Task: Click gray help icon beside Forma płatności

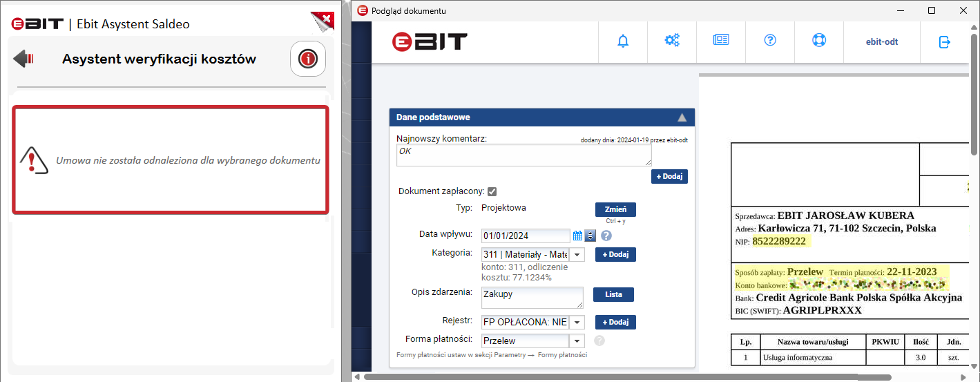Action: [x=599, y=341]
